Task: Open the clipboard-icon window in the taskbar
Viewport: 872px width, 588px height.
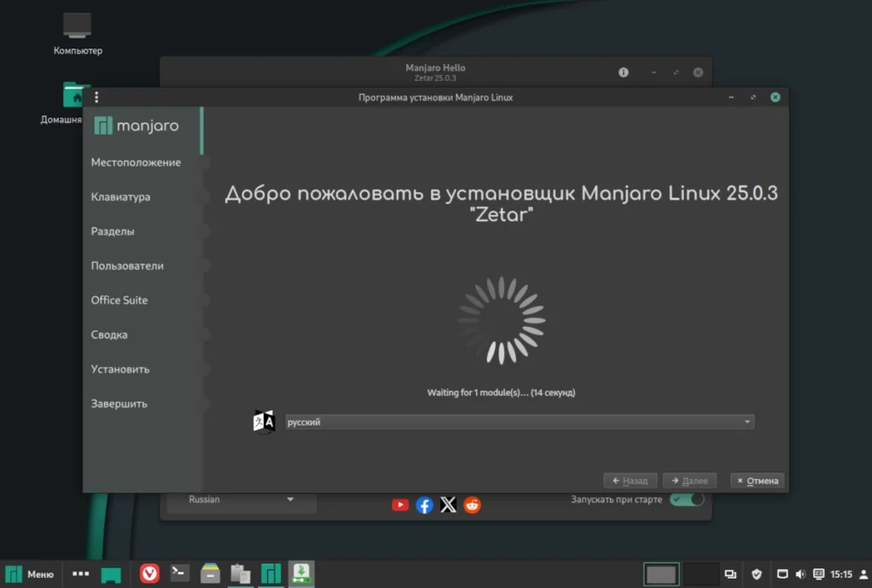Action: [240, 574]
